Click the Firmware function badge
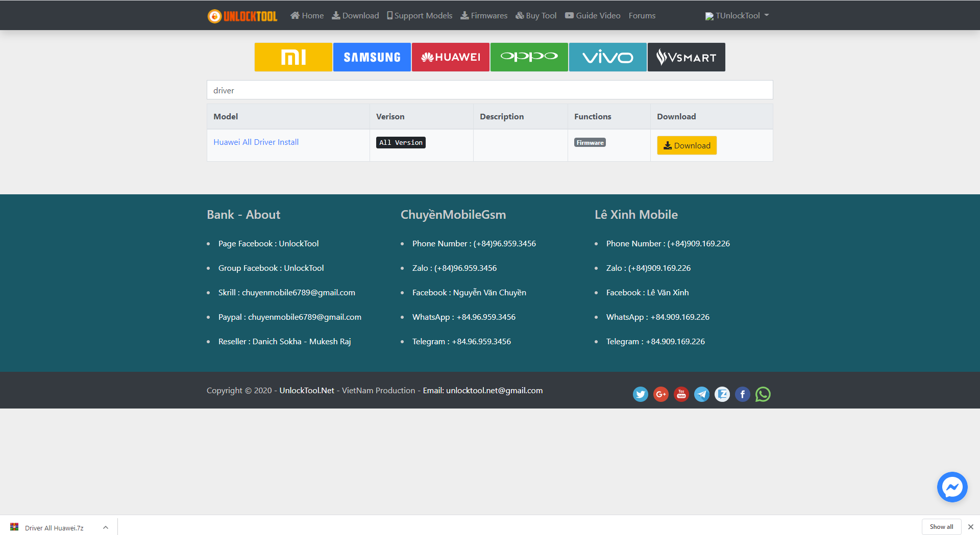The height and width of the screenshot is (535, 980). [x=590, y=143]
